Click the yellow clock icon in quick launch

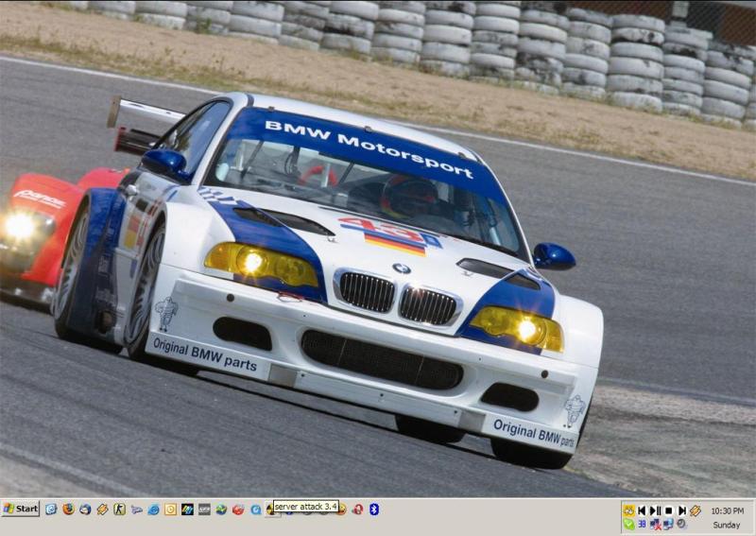coord(170,509)
